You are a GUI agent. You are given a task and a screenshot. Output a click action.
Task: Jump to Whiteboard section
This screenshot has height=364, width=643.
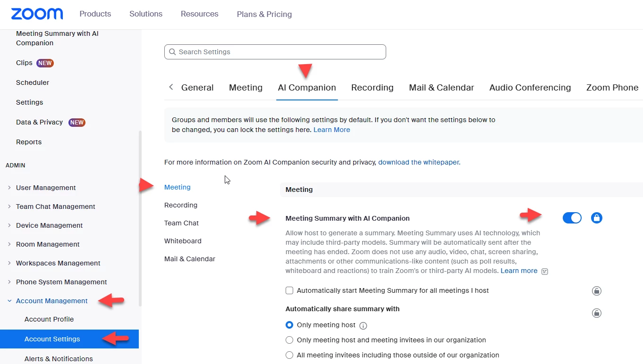point(183,241)
